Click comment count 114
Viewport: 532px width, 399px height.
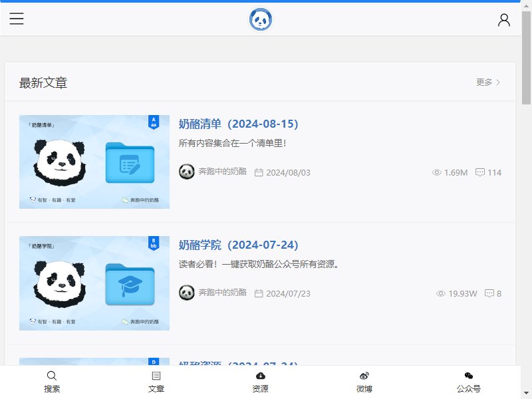(494, 173)
